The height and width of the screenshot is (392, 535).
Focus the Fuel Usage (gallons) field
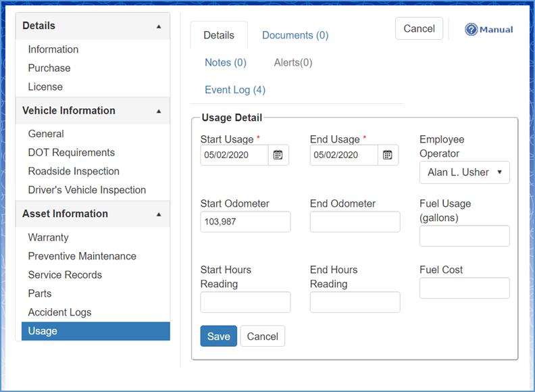[464, 237]
